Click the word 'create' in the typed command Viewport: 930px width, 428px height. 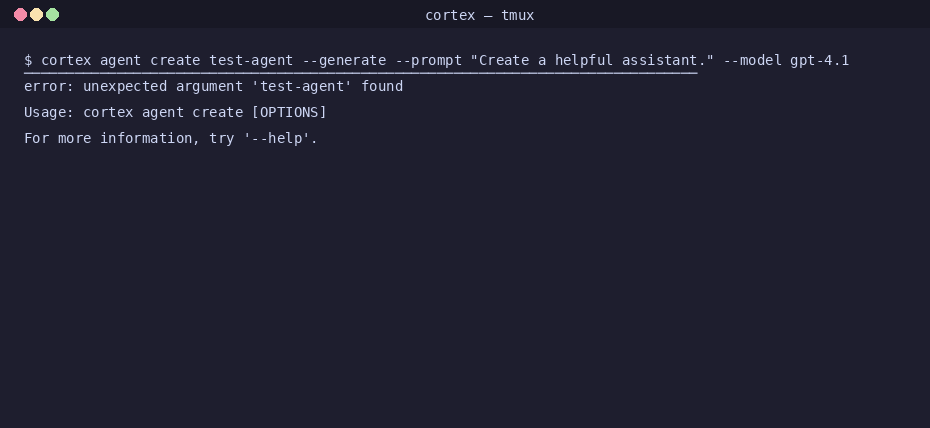[x=175, y=60]
